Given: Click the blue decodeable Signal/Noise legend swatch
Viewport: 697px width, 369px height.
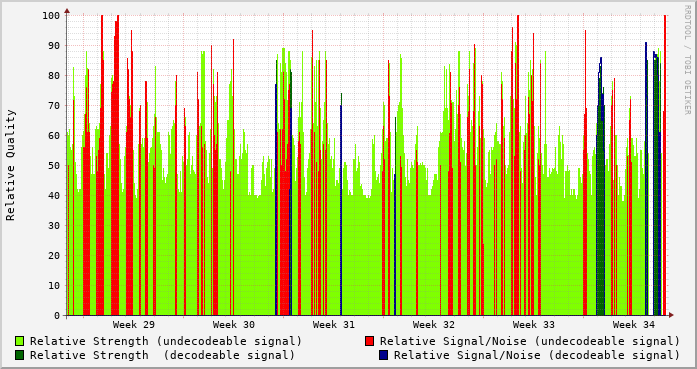Looking at the screenshot, I should point(383,355).
